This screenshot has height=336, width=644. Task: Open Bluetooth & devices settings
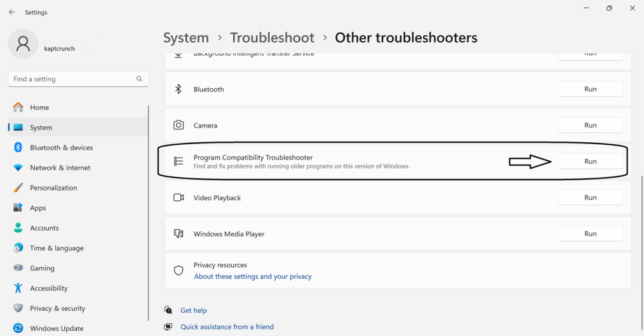(61, 147)
